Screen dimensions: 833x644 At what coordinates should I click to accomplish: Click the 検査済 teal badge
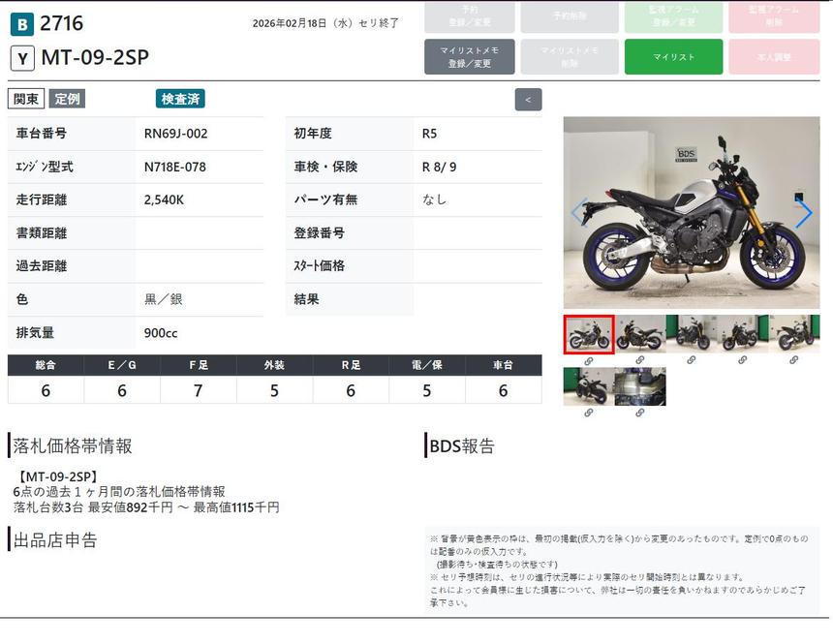180,99
